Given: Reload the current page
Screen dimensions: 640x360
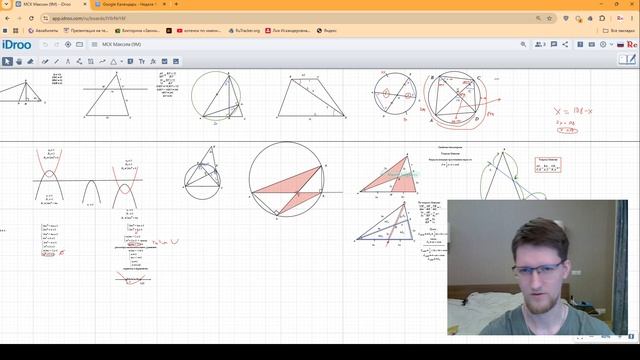Looking at the screenshot, I should [31, 18].
